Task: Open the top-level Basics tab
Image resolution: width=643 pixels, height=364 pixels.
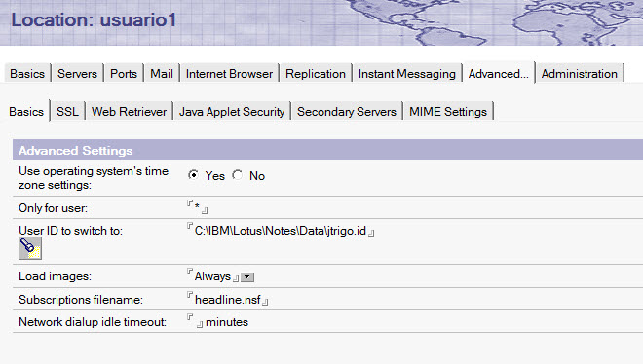Action: (27, 74)
